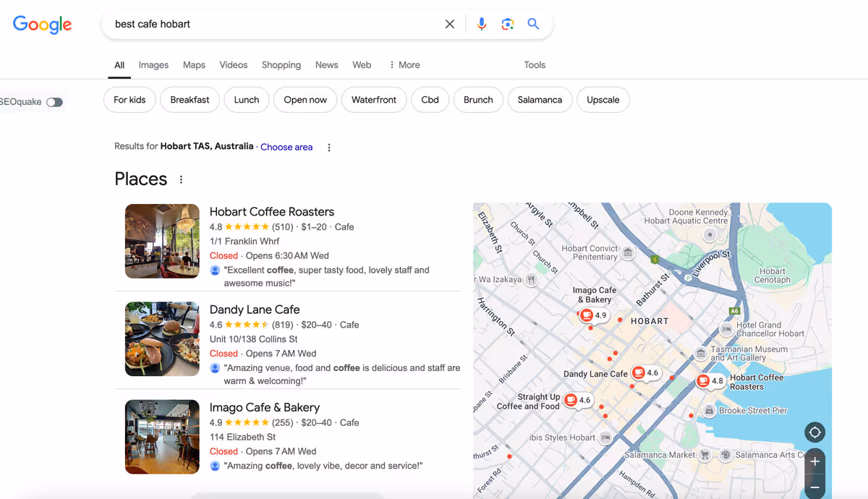Open options next to Choose area
The width and height of the screenshot is (868, 499).
tap(329, 148)
